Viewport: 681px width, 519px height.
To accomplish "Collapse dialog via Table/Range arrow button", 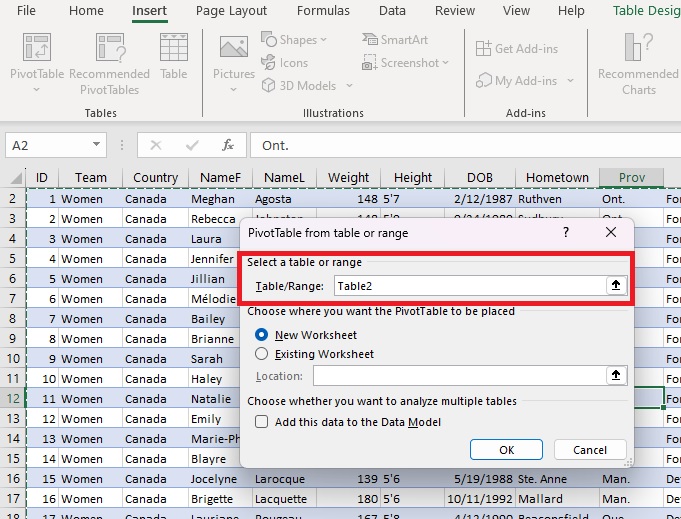I will (x=616, y=285).
